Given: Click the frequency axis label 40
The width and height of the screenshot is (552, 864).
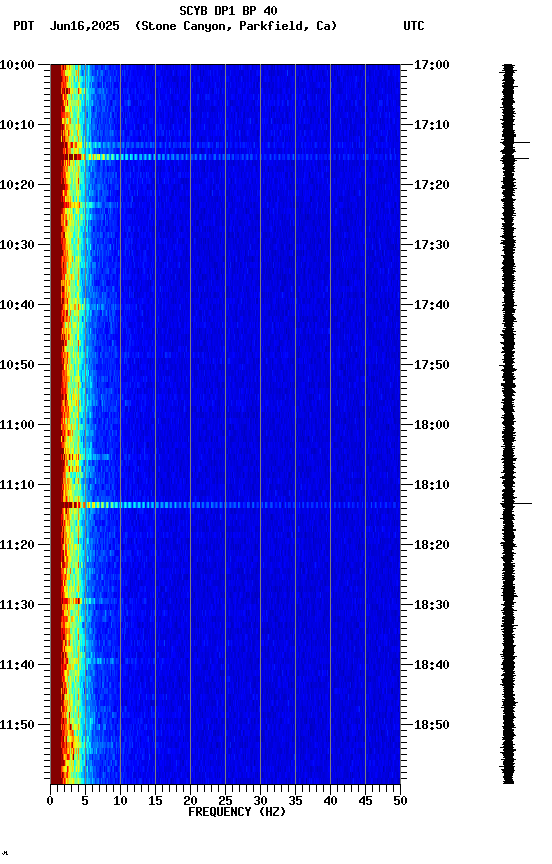Looking at the screenshot, I should [x=331, y=802].
